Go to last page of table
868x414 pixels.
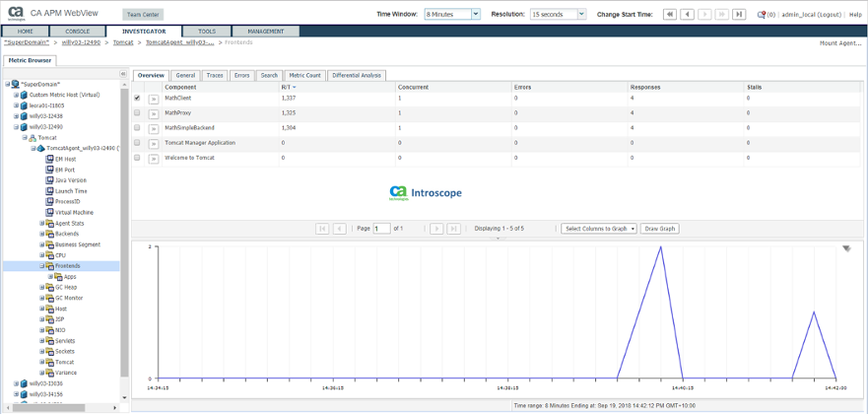(453, 229)
